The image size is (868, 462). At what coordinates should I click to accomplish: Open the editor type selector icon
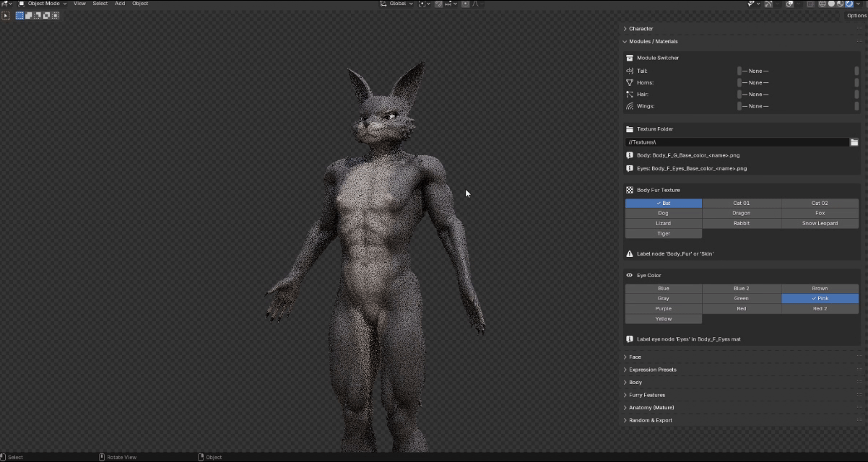[5, 4]
